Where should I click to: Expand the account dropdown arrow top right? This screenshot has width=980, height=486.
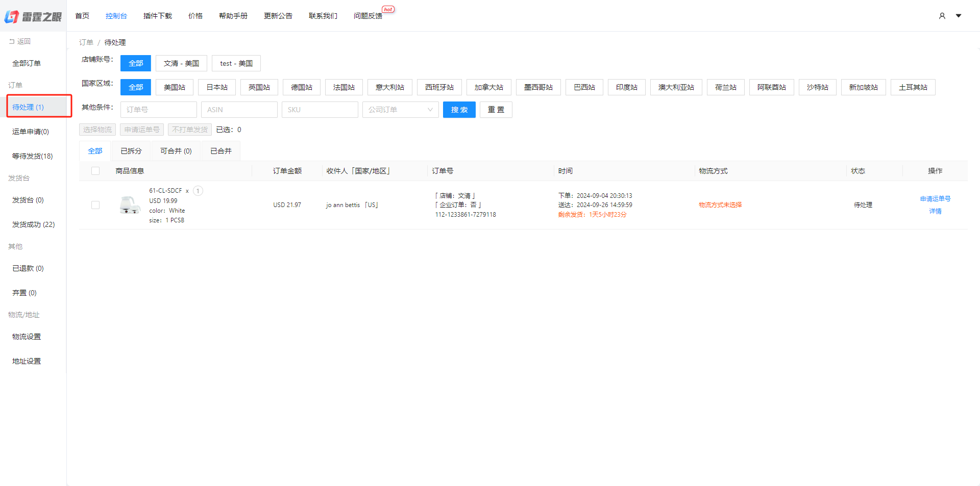click(959, 16)
